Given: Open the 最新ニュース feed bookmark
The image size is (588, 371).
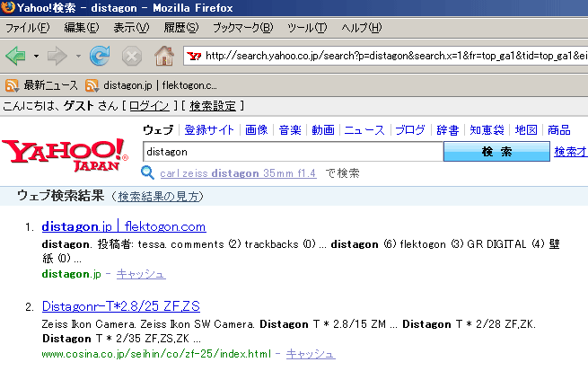Looking at the screenshot, I should (x=41, y=85).
